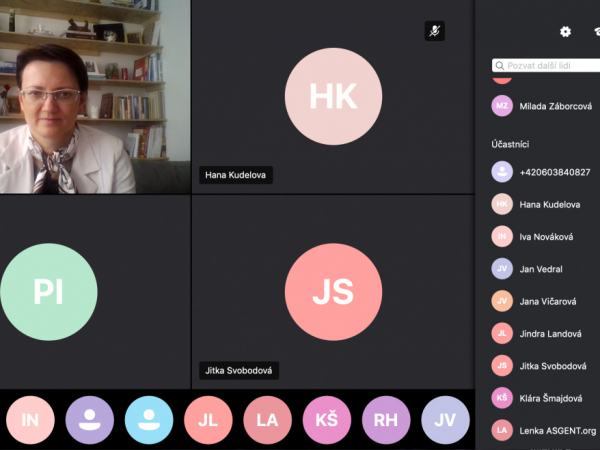Click the magnifier icon in the invite field
The width and height of the screenshot is (600, 450).
coord(500,66)
